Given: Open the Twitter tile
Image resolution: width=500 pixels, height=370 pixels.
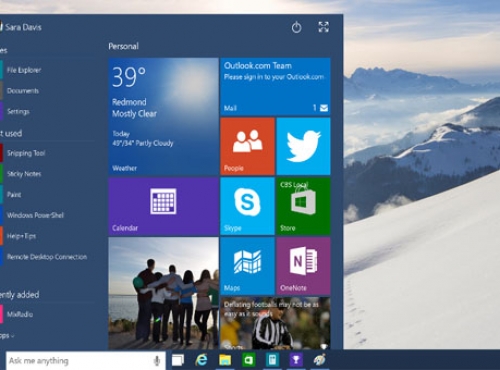Looking at the screenshot, I should point(303,146).
